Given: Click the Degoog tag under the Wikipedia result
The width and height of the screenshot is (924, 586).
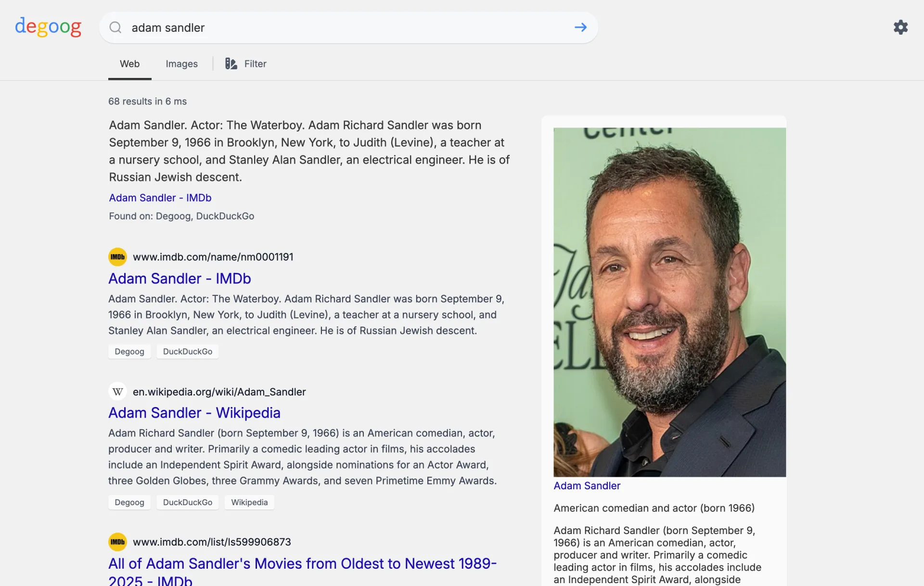Looking at the screenshot, I should 129,502.
